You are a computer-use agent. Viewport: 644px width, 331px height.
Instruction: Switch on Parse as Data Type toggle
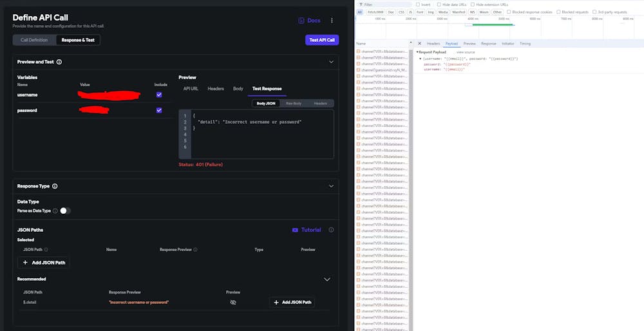point(65,211)
